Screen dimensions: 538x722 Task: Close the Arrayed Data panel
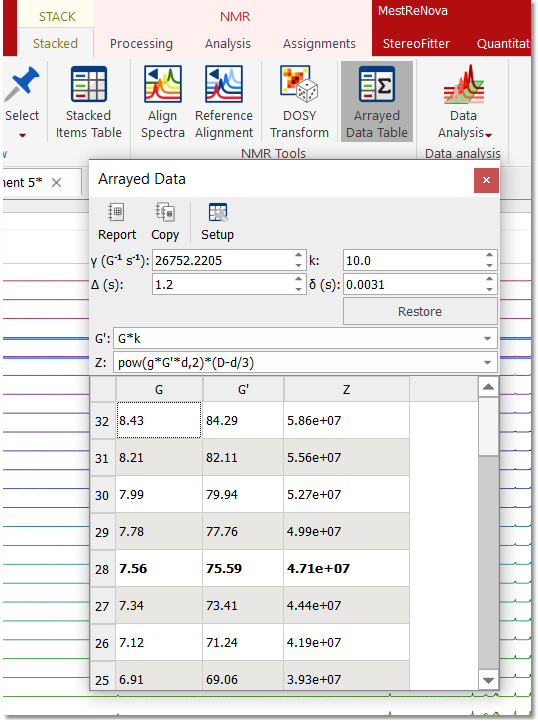486,180
